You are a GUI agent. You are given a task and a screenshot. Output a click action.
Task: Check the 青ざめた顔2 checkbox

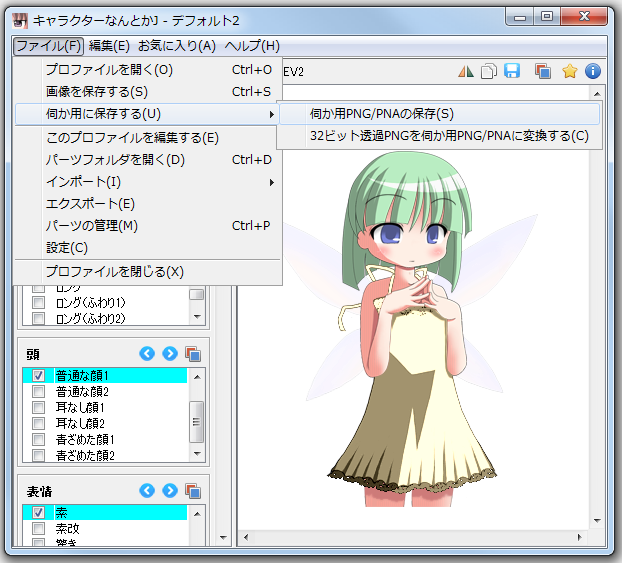(x=38, y=455)
